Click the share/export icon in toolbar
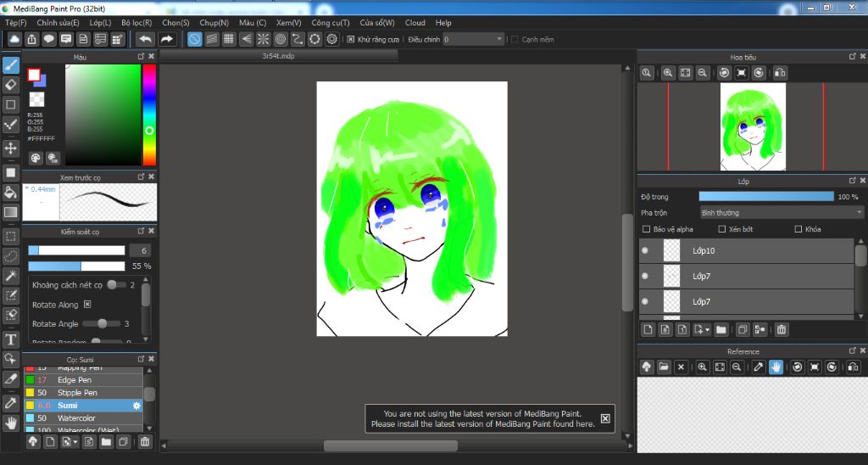Screen dimensions: 868x465 (x=32, y=39)
